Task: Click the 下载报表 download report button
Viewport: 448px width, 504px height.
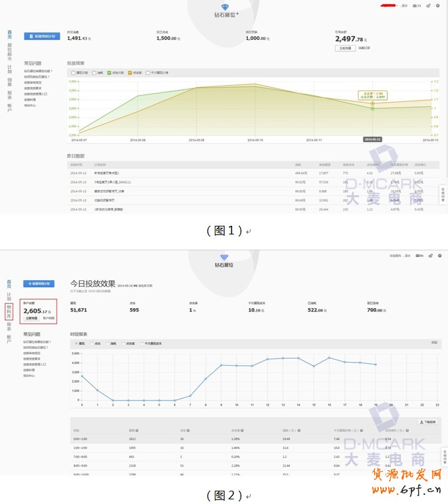Action: 428,422
